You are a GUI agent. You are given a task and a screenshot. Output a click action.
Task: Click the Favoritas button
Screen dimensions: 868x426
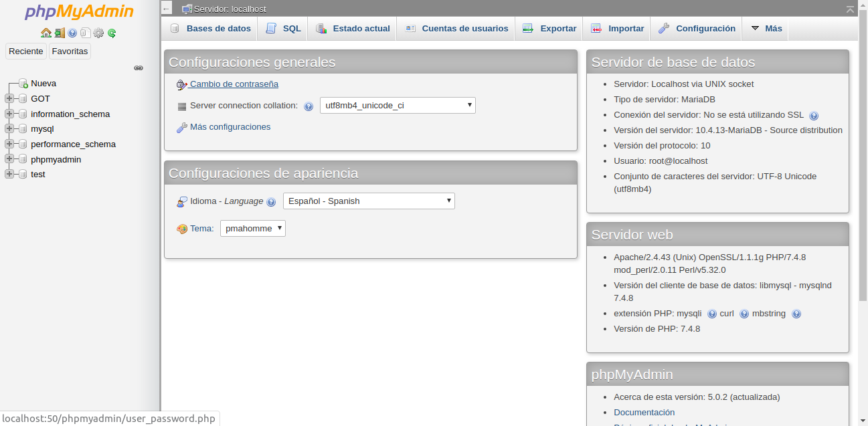click(70, 51)
